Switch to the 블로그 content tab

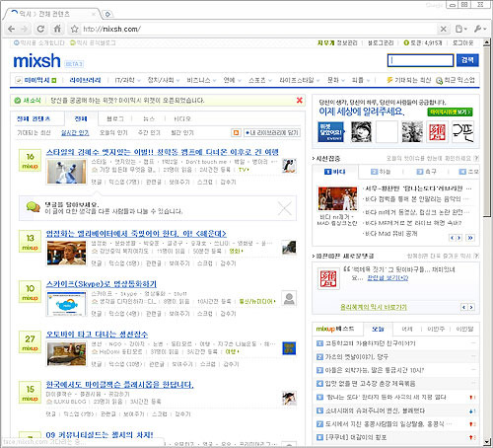click(x=115, y=118)
